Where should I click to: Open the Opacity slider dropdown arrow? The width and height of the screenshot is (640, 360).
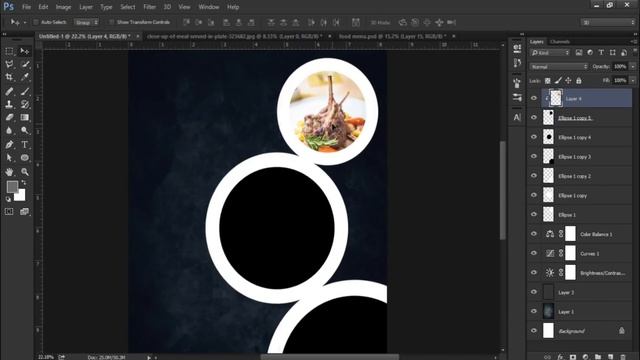tap(633, 67)
